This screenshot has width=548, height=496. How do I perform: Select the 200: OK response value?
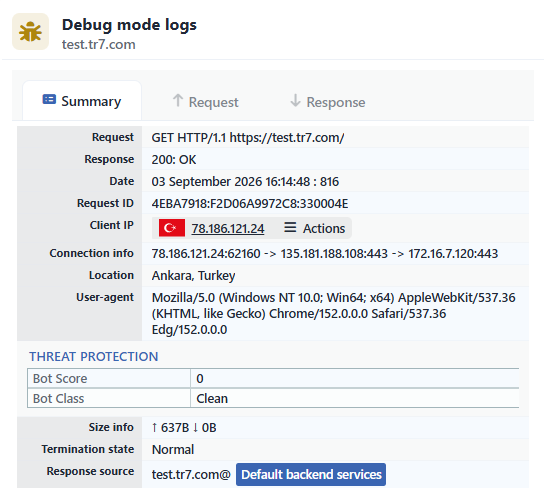click(174, 160)
